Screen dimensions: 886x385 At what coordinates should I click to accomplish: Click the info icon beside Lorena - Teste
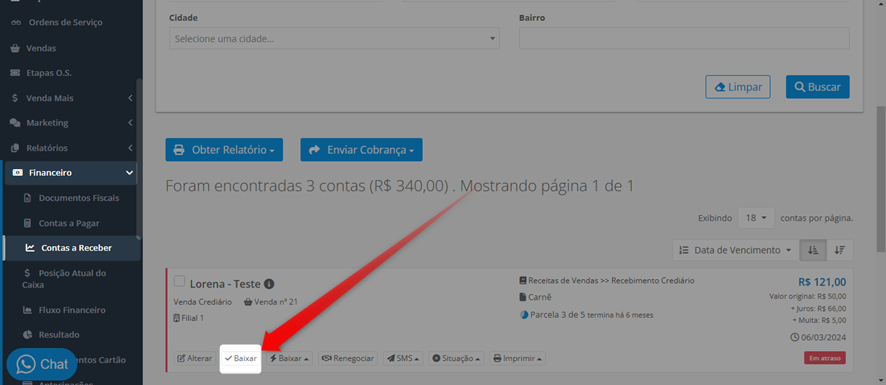coord(270,284)
